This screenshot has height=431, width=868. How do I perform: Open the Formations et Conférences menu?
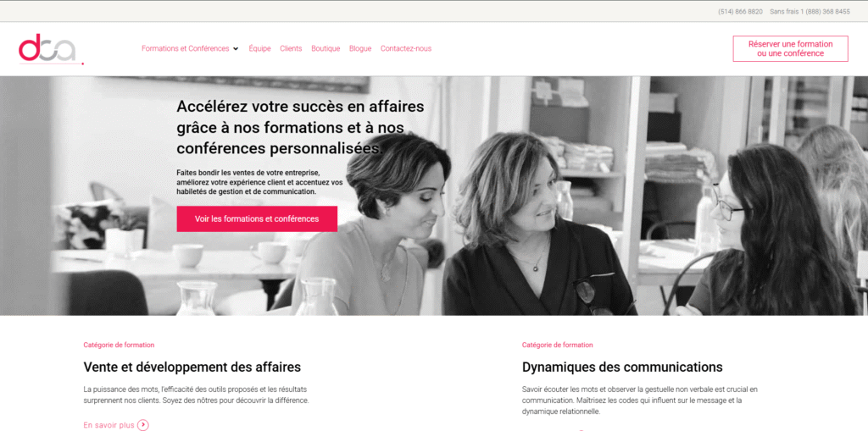(186, 48)
